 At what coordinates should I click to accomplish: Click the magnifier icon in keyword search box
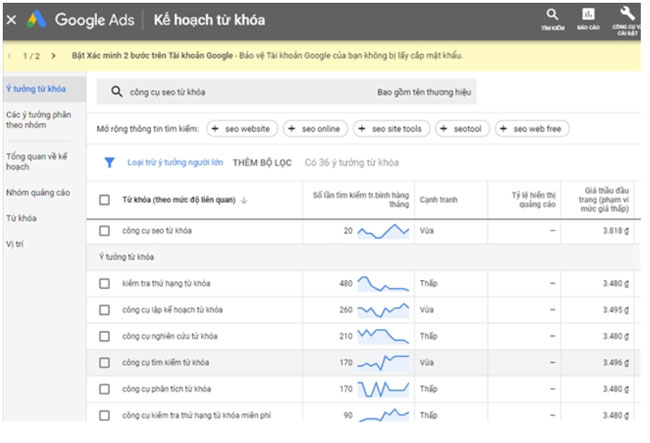click(x=116, y=92)
